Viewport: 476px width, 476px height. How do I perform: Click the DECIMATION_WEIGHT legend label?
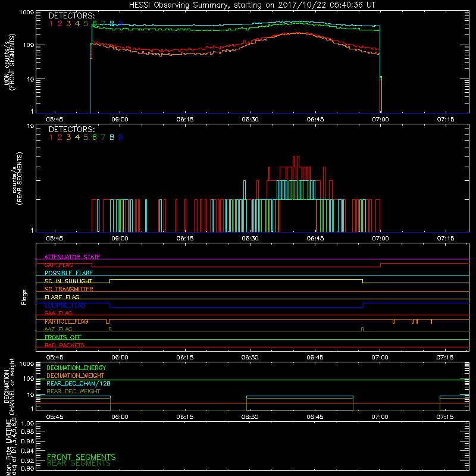tap(76, 375)
